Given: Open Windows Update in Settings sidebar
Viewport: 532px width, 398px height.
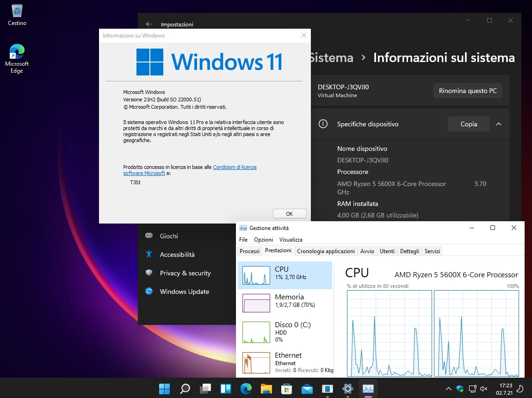Looking at the screenshot, I should click(x=184, y=292).
